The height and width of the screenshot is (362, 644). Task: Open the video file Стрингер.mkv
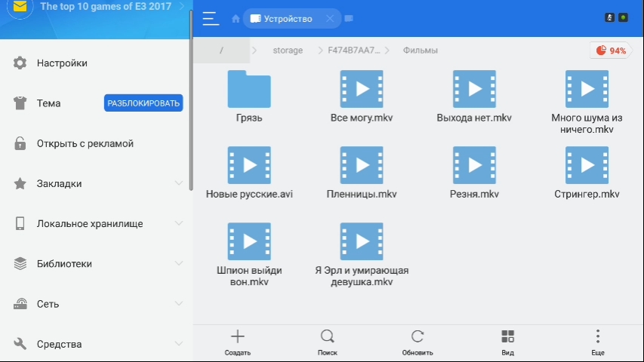(x=587, y=173)
